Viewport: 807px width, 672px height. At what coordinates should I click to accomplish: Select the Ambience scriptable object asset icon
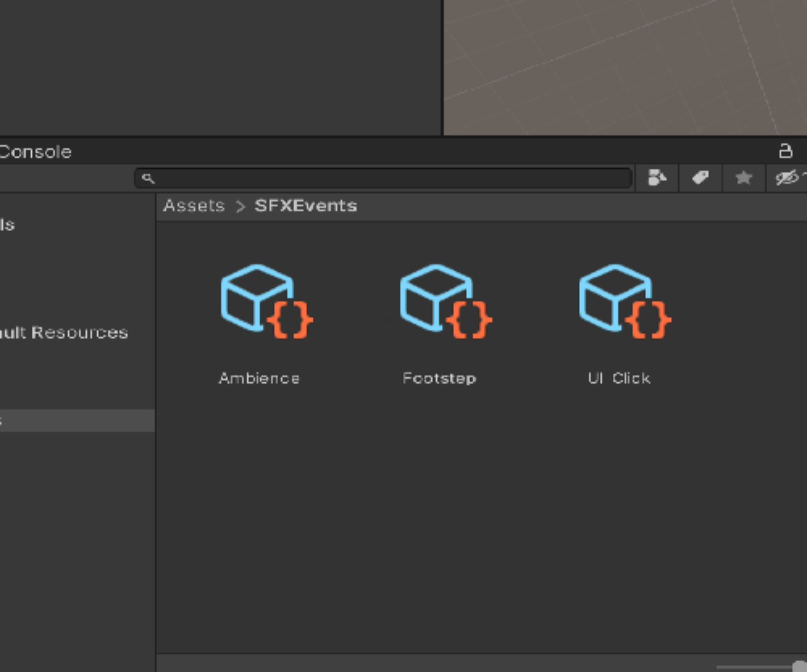click(x=266, y=301)
